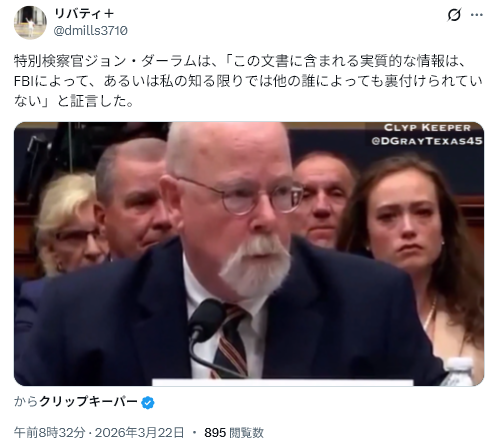The height and width of the screenshot is (444, 492).
Task: Click the 午前8時32分 timestamp
Action: [49, 433]
